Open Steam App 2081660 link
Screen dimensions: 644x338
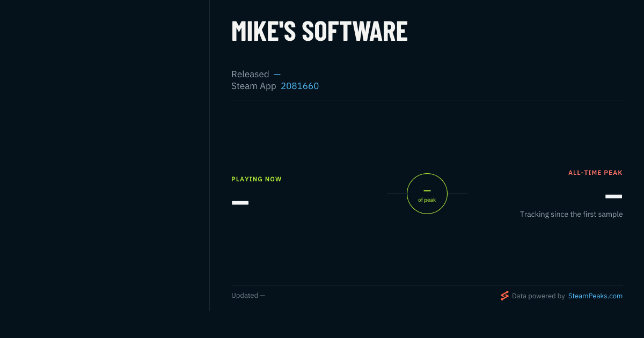[x=299, y=86]
